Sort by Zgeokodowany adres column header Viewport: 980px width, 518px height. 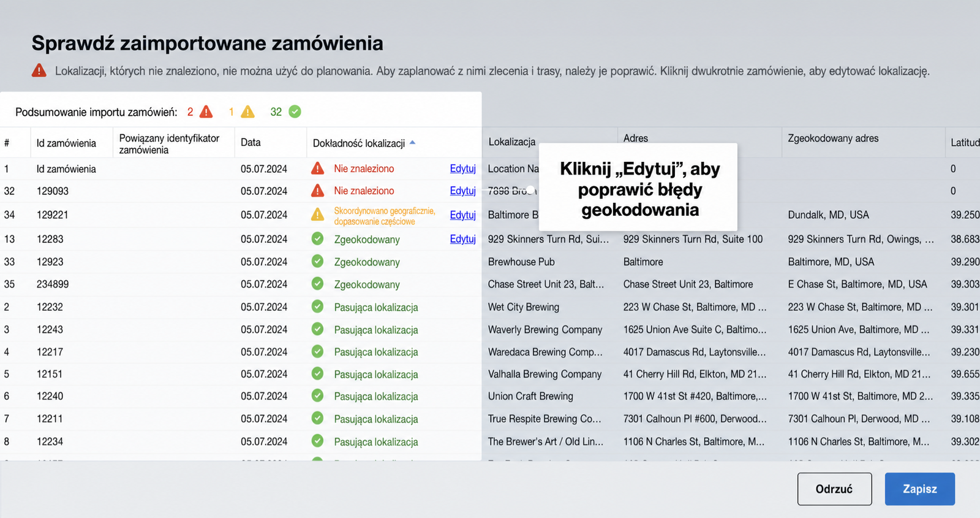tap(833, 139)
